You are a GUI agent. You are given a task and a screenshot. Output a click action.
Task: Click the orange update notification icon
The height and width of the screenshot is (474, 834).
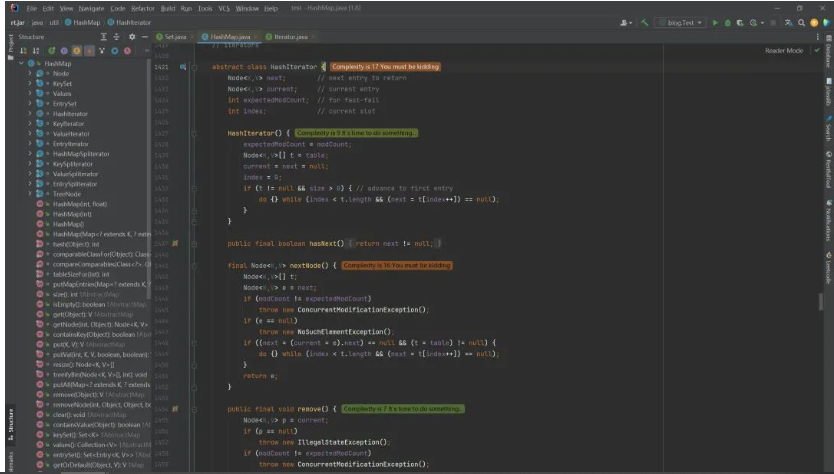(814, 23)
